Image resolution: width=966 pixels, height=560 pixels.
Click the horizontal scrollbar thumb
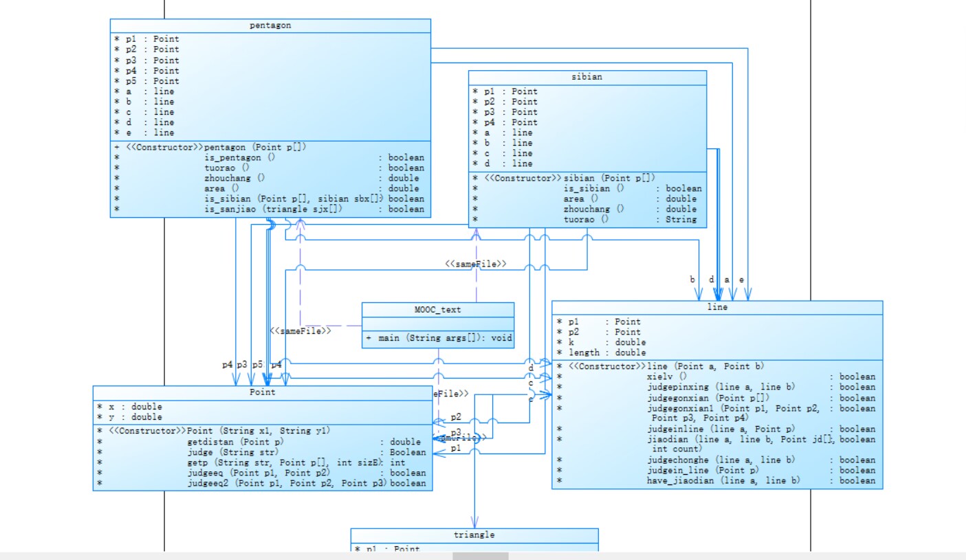[x=481, y=556]
